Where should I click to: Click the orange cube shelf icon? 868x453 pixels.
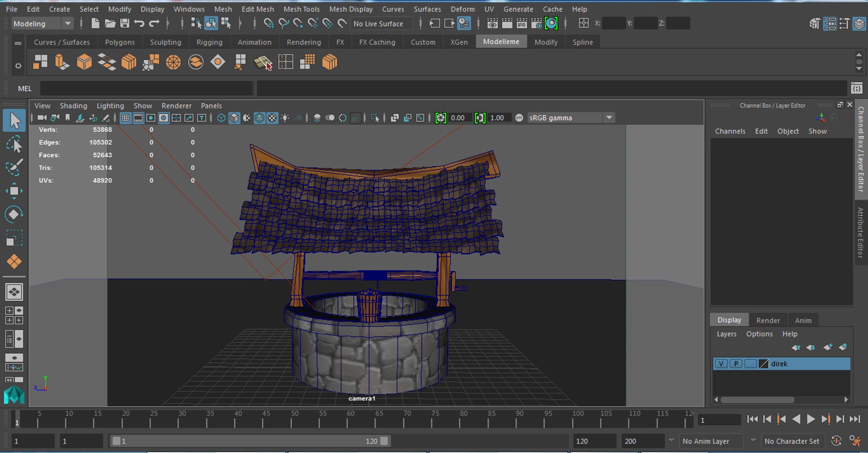[84, 62]
